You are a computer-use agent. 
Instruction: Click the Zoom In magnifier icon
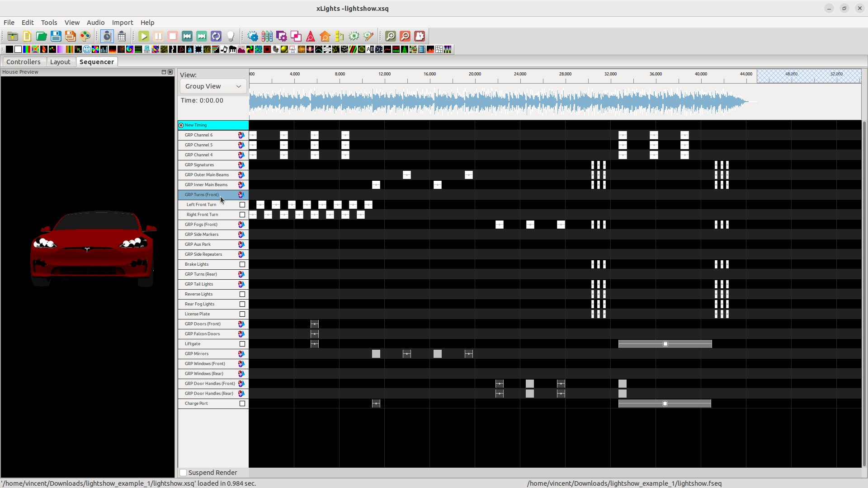coord(391,36)
